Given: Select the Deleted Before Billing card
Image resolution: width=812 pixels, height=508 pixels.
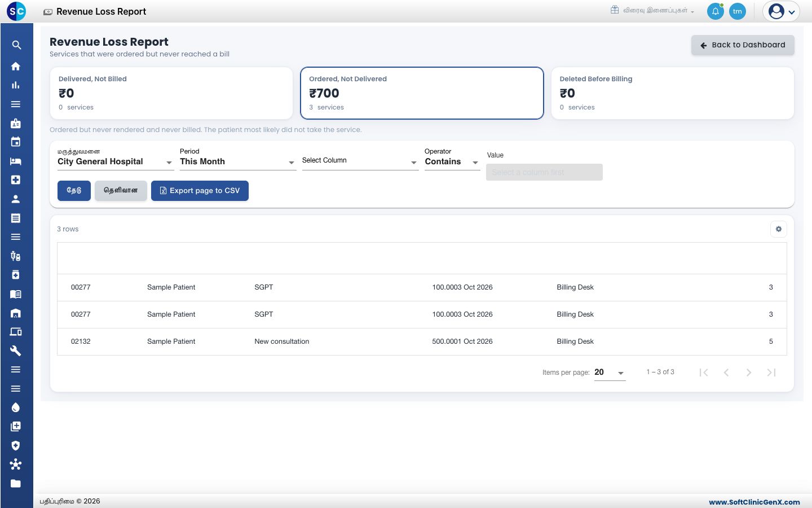Looking at the screenshot, I should click(x=673, y=93).
